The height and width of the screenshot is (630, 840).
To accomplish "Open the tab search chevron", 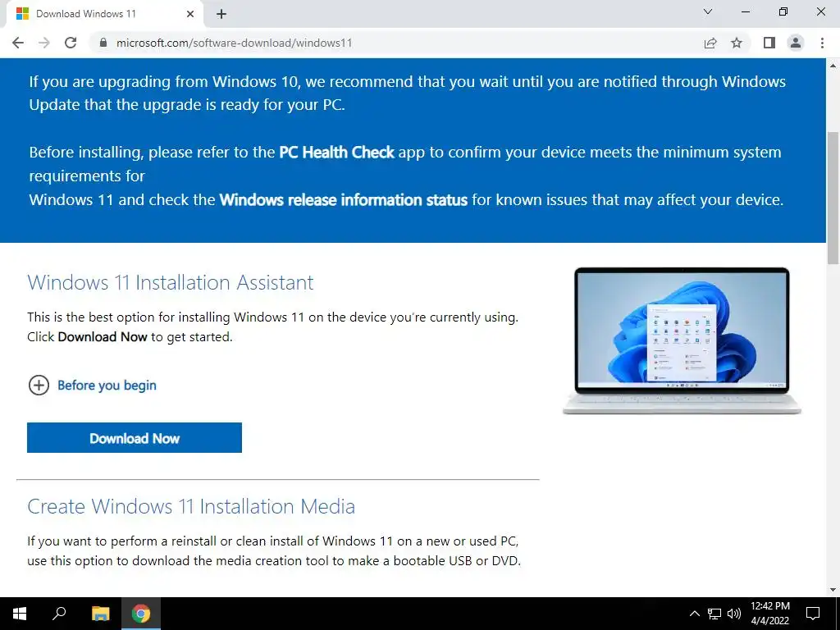I will point(708,11).
